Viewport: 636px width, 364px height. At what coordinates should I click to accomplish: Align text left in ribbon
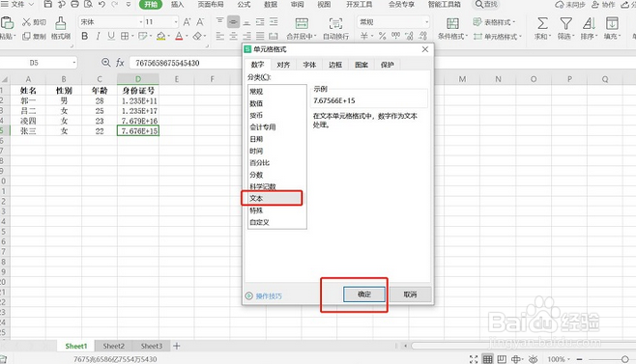(x=219, y=36)
